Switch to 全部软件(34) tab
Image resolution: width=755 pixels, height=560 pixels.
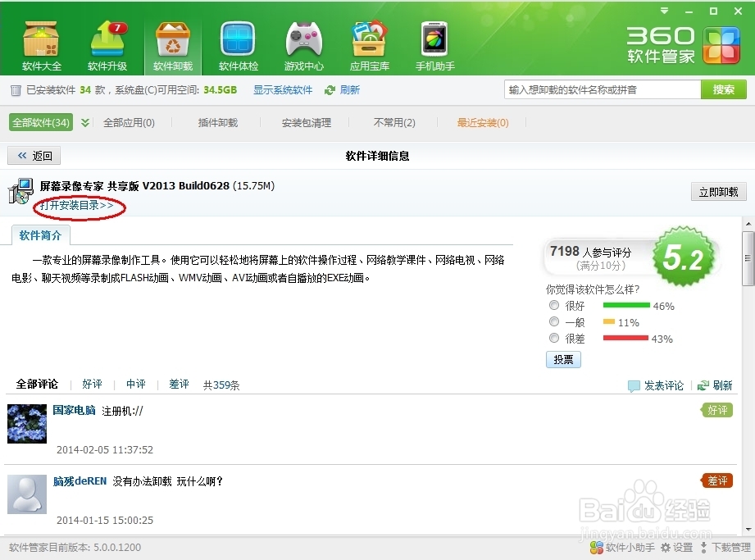tap(41, 123)
